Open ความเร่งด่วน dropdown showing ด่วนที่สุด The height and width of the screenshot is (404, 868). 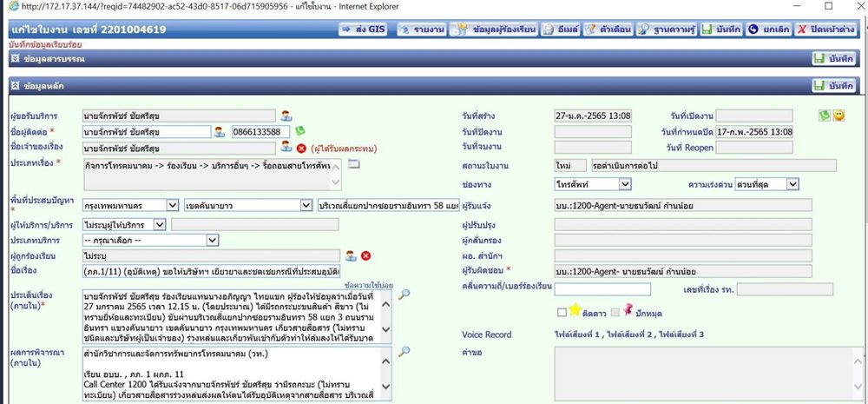coord(766,183)
